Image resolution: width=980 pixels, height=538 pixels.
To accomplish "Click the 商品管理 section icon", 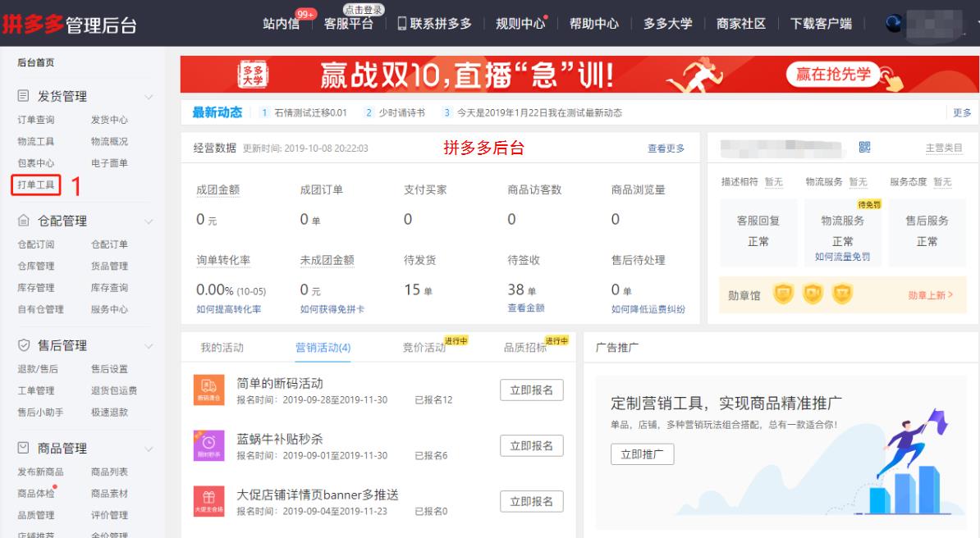I will click(23, 448).
